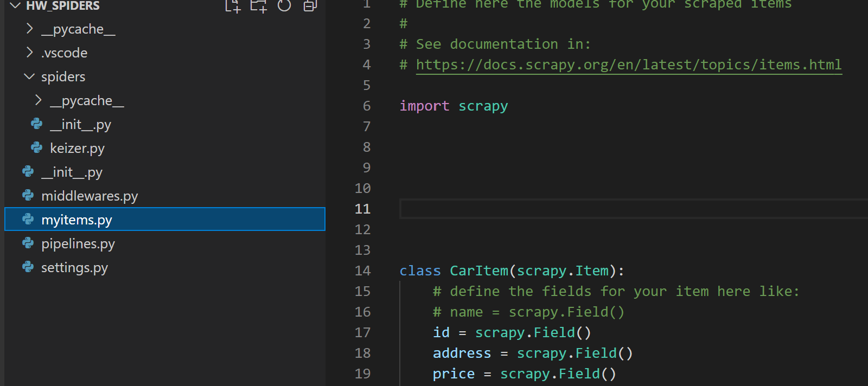
Task: Expand the .vscode folder chevron
Action: click(30, 53)
